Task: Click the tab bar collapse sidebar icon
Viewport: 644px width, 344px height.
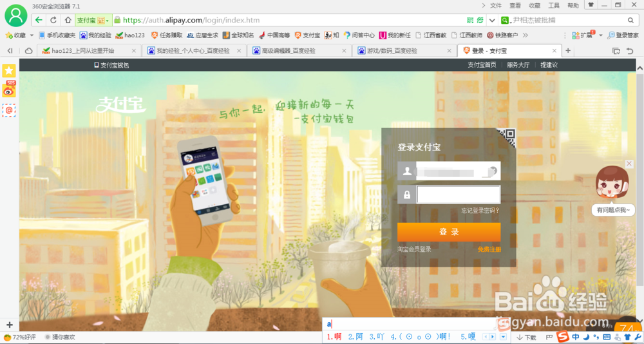Action: tap(10, 50)
